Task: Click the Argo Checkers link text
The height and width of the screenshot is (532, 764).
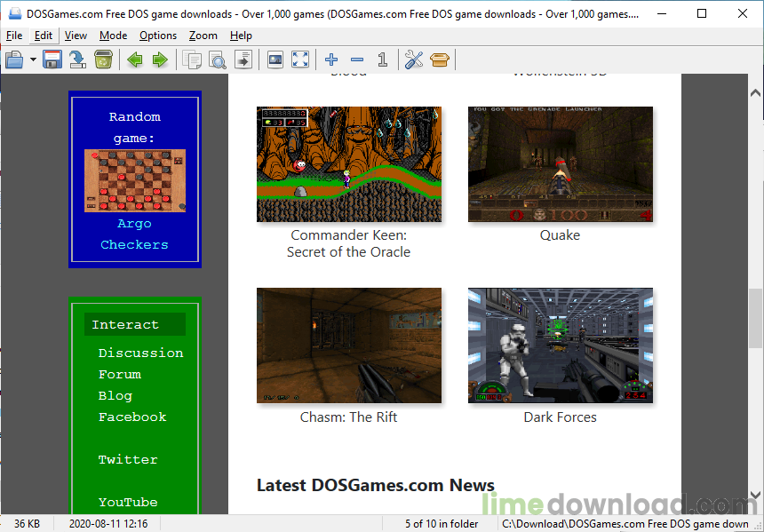Action: click(x=134, y=234)
